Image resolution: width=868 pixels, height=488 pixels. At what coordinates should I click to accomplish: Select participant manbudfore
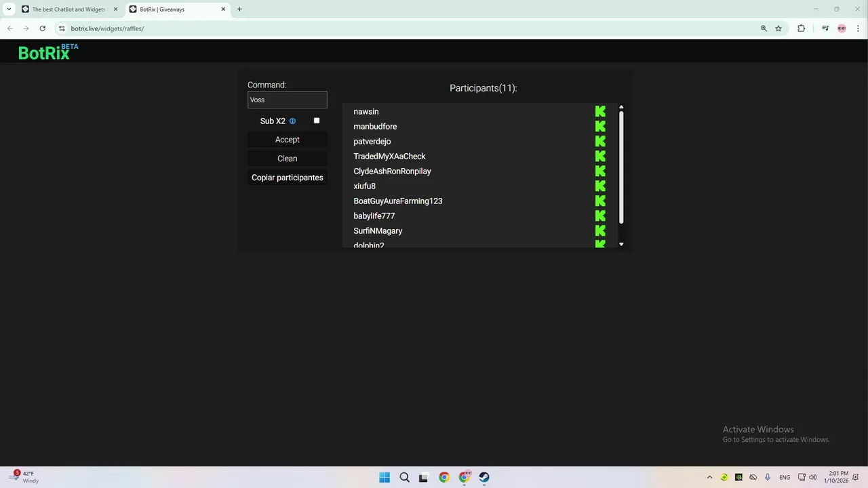pos(375,126)
